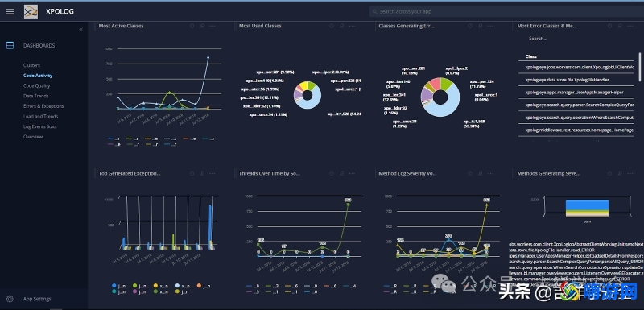Image resolution: width=644 pixels, height=310 pixels.
Task: Open the App Settings gear icon
Action: (x=10, y=299)
